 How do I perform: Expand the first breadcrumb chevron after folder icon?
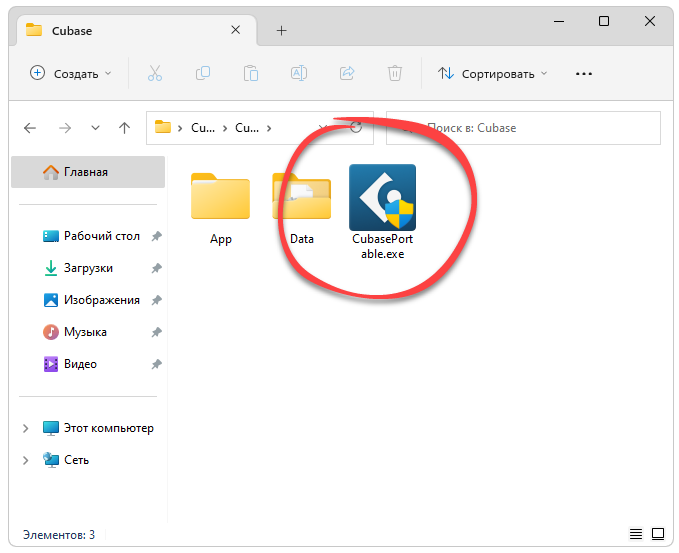point(180,128)
